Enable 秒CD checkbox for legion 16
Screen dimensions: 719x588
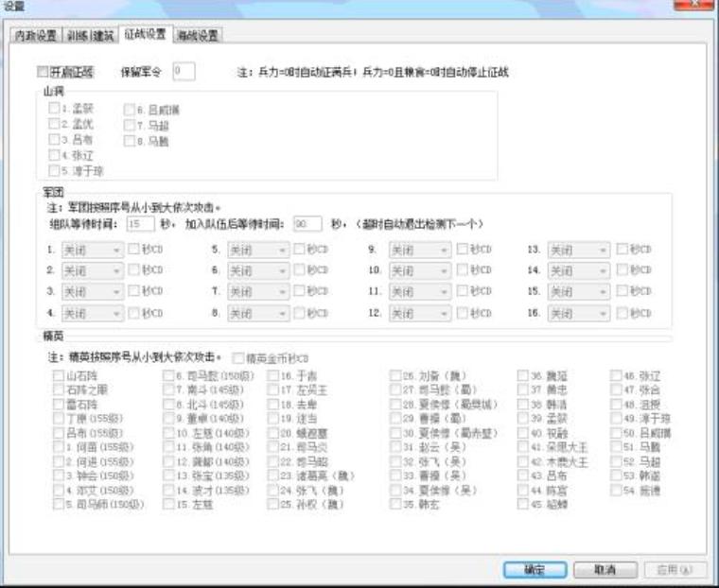622,313
